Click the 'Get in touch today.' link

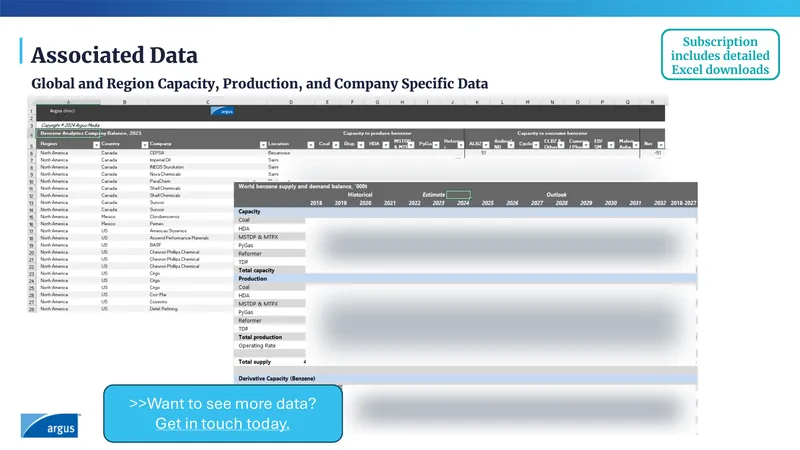[222, 423]
